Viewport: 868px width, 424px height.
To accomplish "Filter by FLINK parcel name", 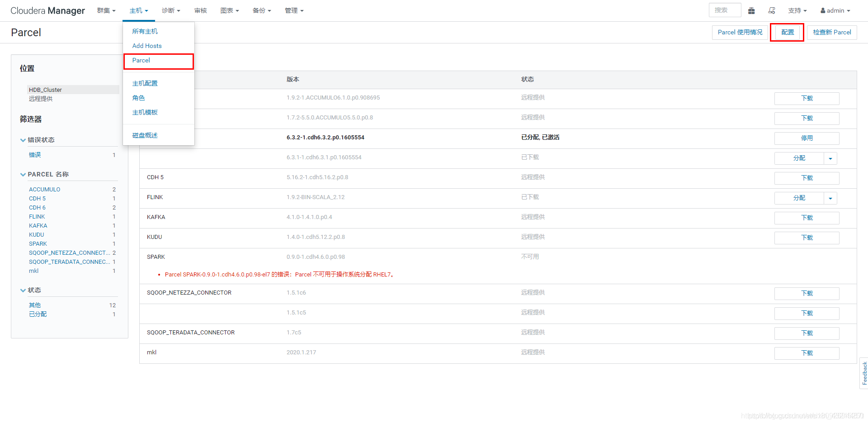I will 37,217.
